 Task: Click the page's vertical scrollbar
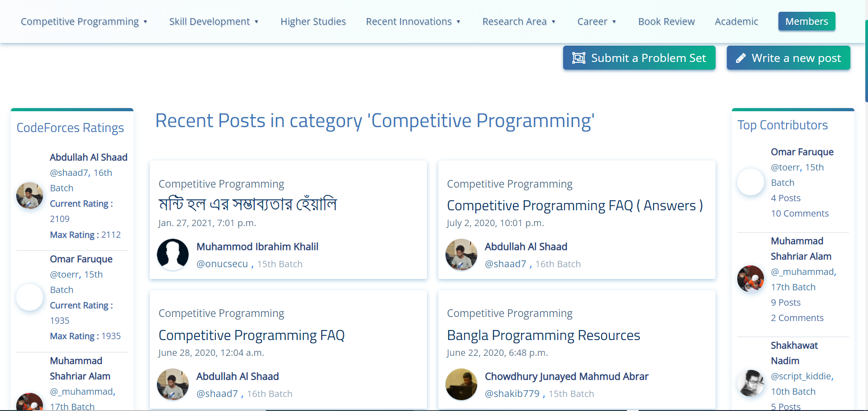point(866,61)
